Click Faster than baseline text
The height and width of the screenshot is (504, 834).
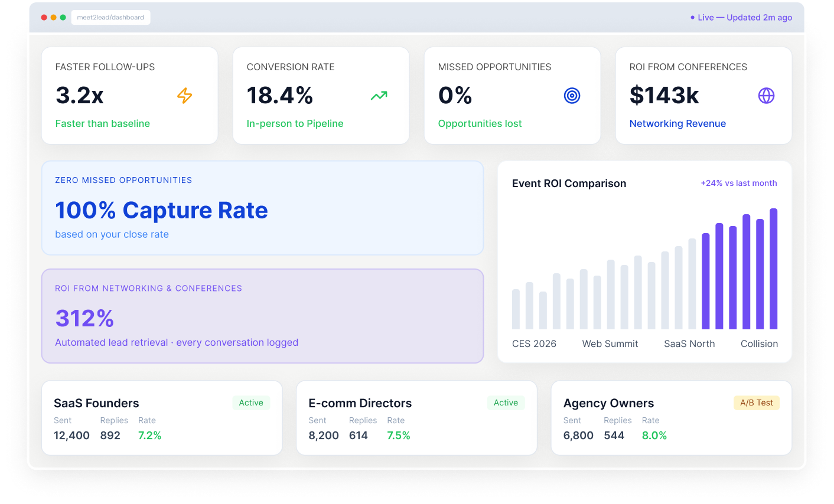[103, 123]
